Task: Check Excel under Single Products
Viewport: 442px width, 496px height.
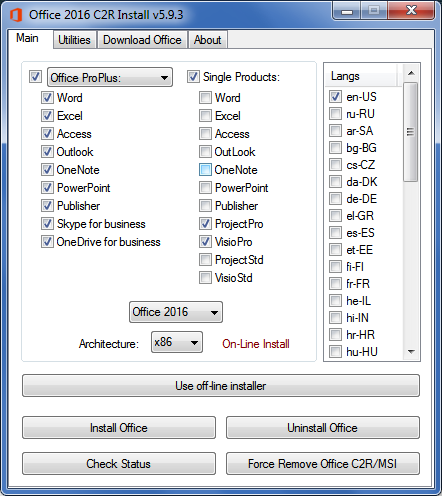Action: (x=205, y=116)
